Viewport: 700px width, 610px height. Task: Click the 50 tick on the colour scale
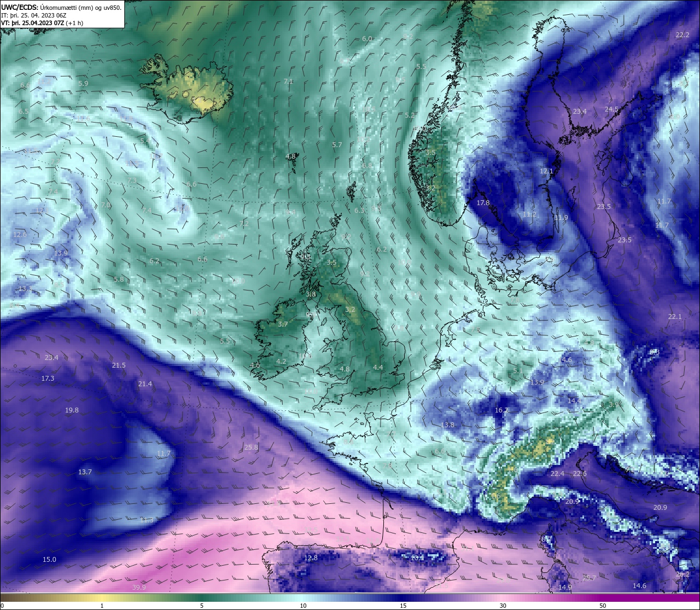point(603,605)
